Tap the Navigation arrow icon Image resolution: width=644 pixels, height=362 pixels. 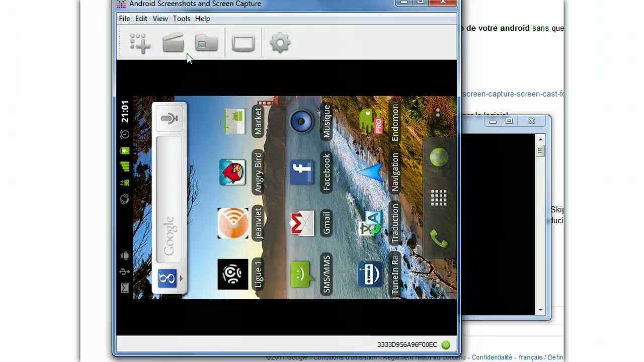click(x=370, y=172)
